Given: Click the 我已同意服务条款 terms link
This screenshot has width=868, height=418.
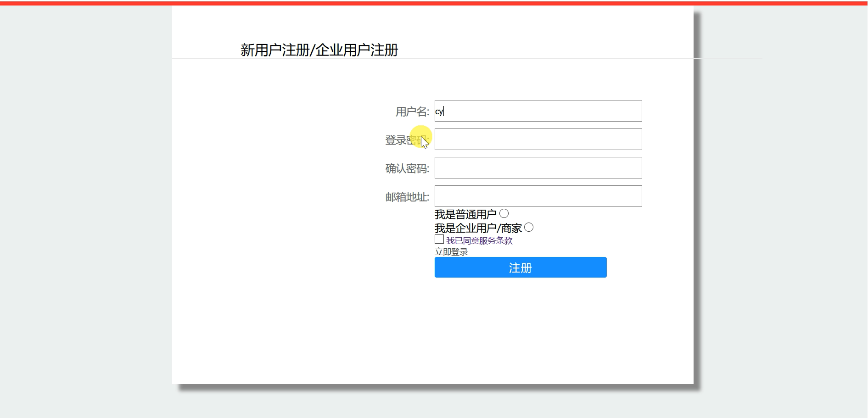Looking at the screenshot, I should click(479, 240).
